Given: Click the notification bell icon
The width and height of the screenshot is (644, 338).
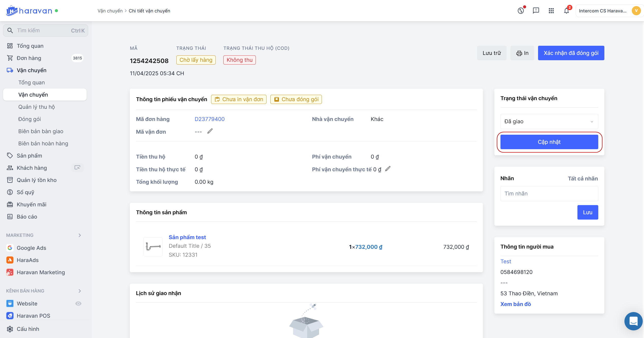Looking at the screenshot, I should pyautogui.click(x=566, y=11).
